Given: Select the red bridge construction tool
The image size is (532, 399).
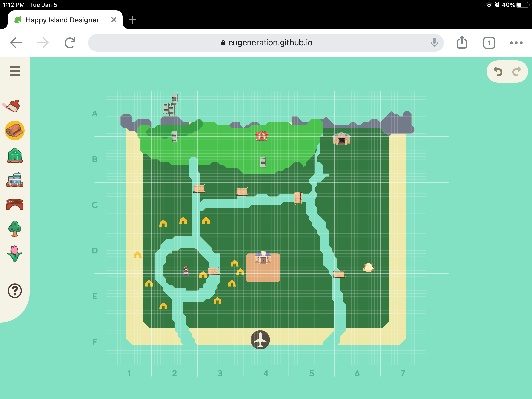Looking at the screenshot, I should click(x=15, y=204).
